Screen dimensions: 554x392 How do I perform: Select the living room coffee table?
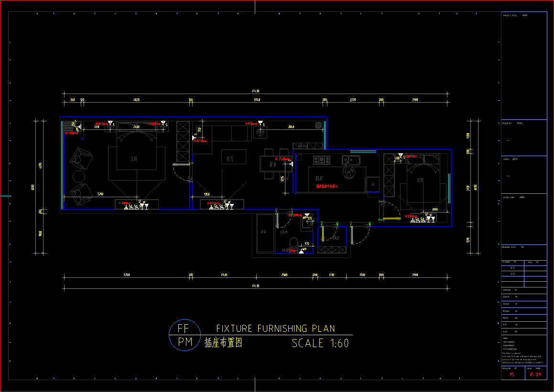tap(233, 157)
